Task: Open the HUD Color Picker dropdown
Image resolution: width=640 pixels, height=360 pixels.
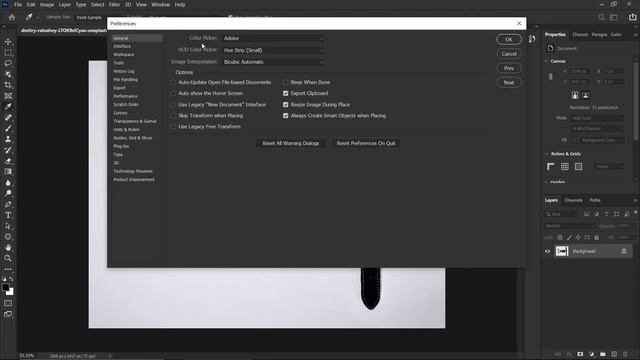Action: point(273,50)
